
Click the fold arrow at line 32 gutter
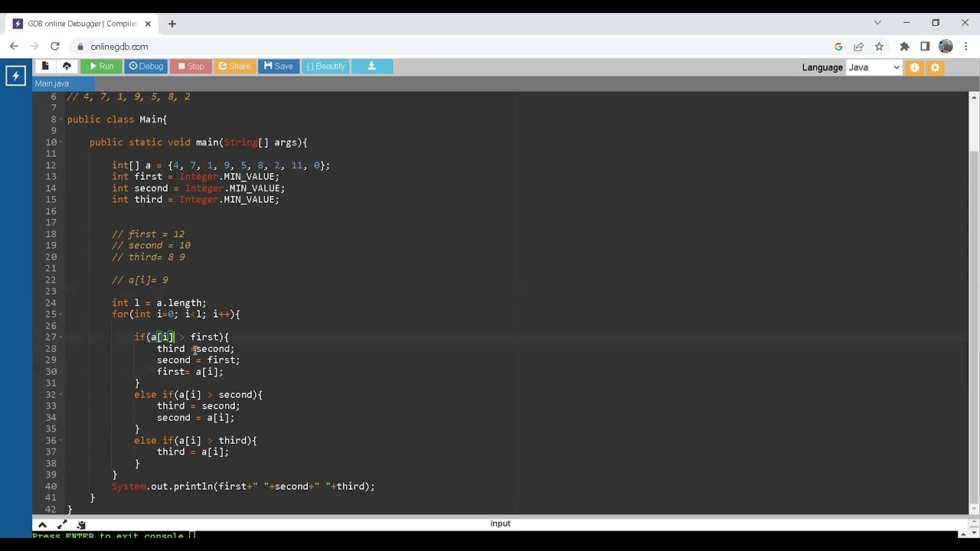click(x=61, y=395)
